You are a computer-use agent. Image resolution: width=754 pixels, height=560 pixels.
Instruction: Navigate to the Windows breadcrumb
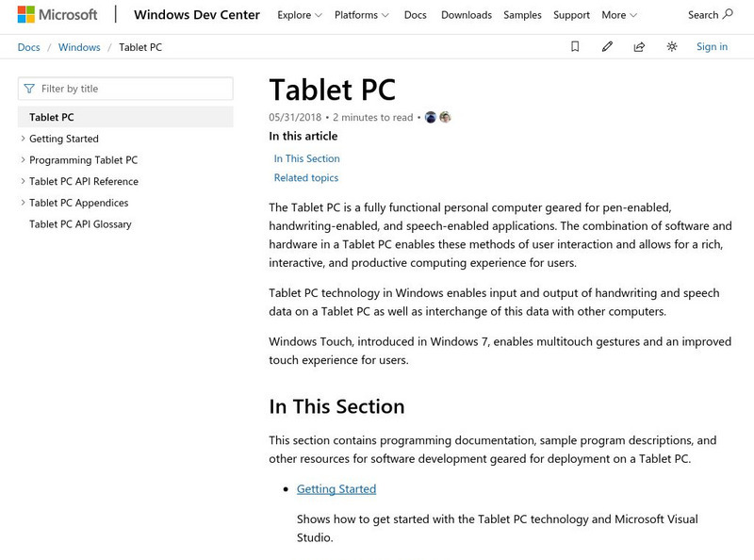pos(79,47)
